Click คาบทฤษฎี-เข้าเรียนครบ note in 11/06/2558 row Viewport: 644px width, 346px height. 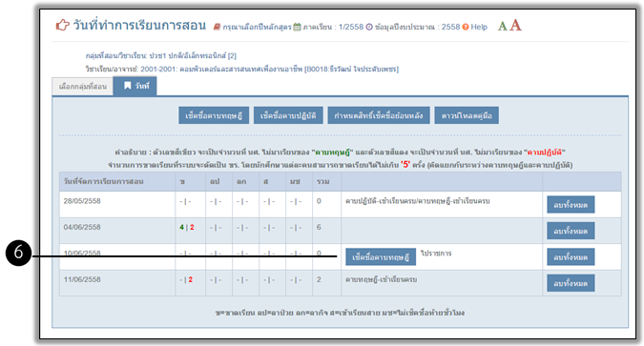point(381,279)
